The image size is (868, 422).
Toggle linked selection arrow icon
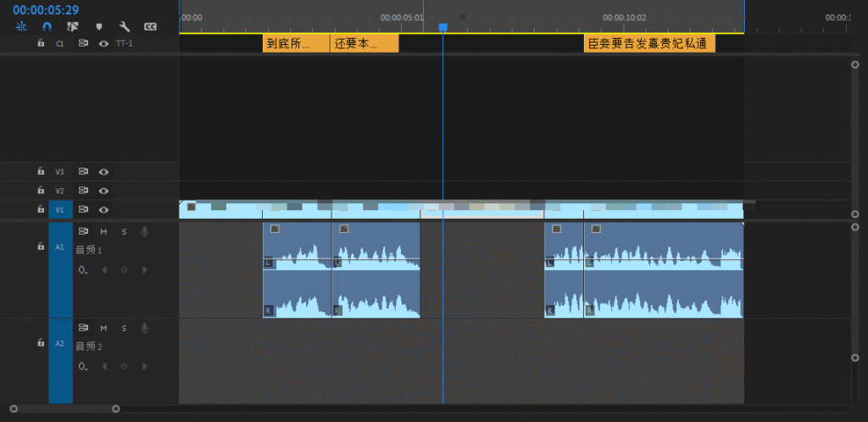73,26
